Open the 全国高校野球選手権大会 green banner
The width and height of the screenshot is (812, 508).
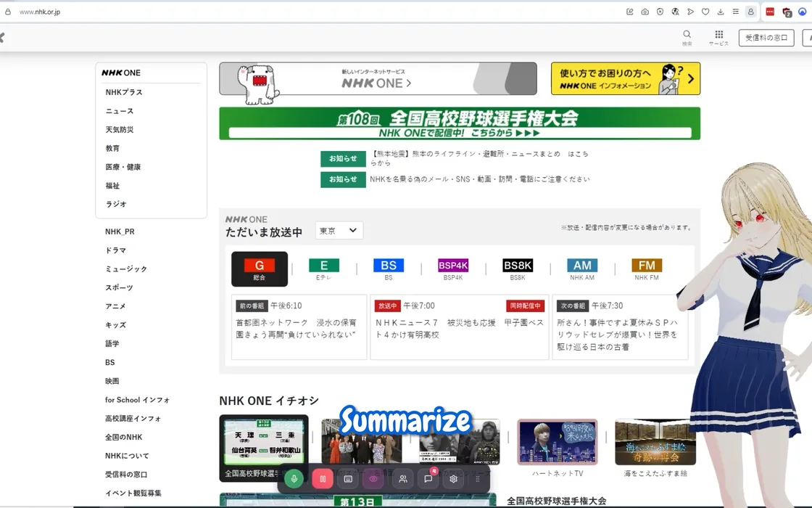coord(460,123)
